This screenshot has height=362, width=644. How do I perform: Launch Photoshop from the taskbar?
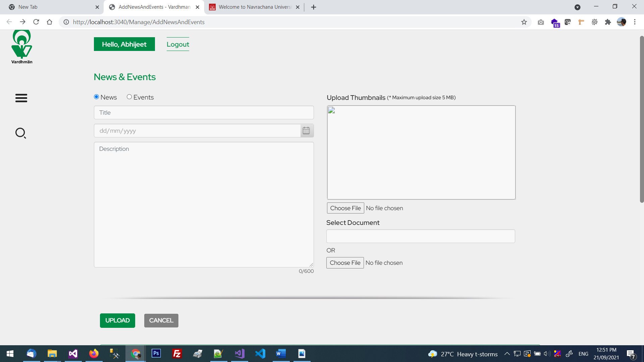point(156,354)
